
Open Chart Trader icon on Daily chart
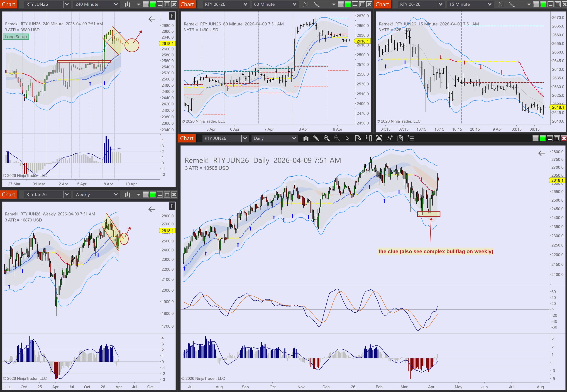pyautogui.click(x=369, y=139)
